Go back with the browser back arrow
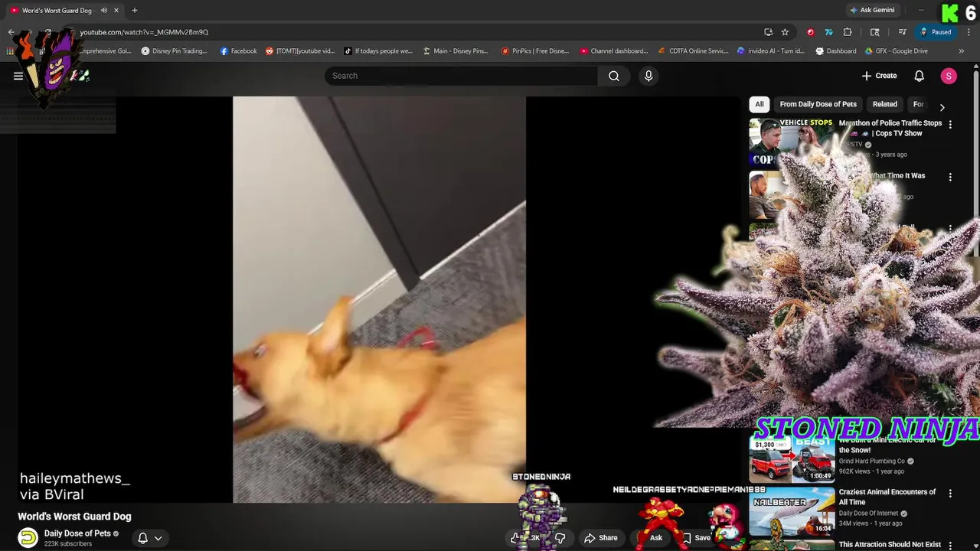 coord(11,32)
